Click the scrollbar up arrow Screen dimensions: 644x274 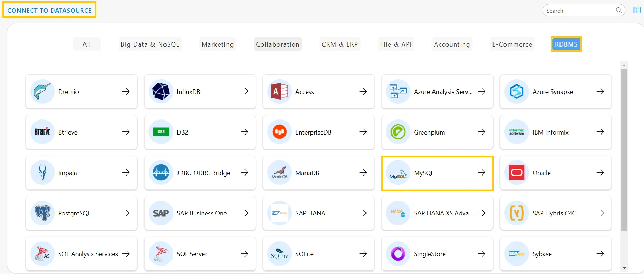pyautogui.click(x=624, y=65)
